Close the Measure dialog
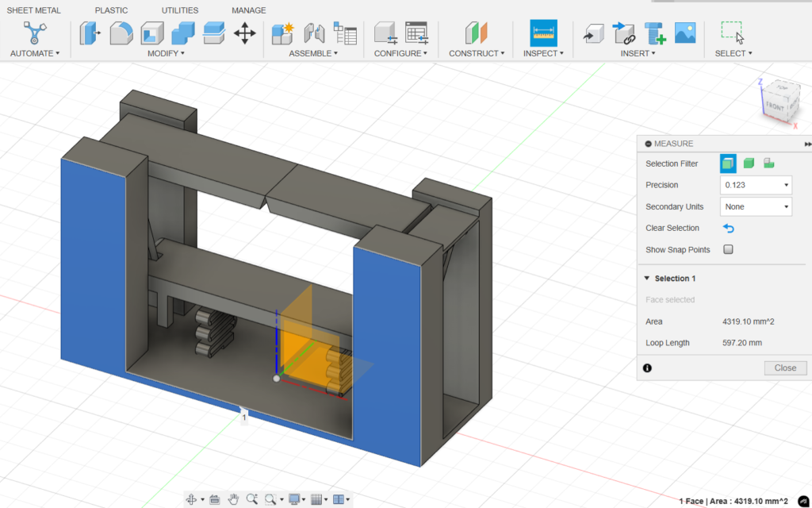Screen dimensions: 812x508 click(x=785, y=368)
